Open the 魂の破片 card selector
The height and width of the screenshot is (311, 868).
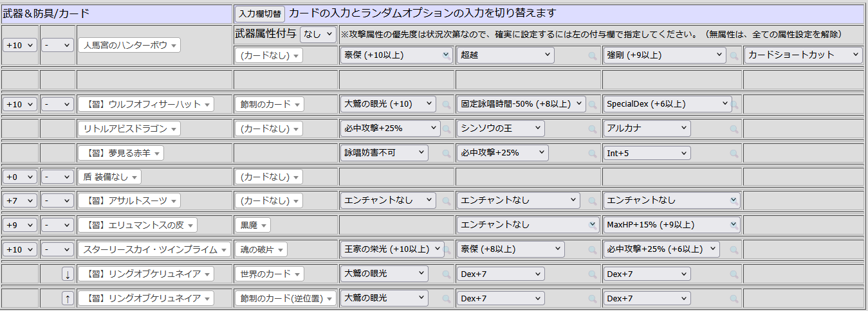coord(260,249)
